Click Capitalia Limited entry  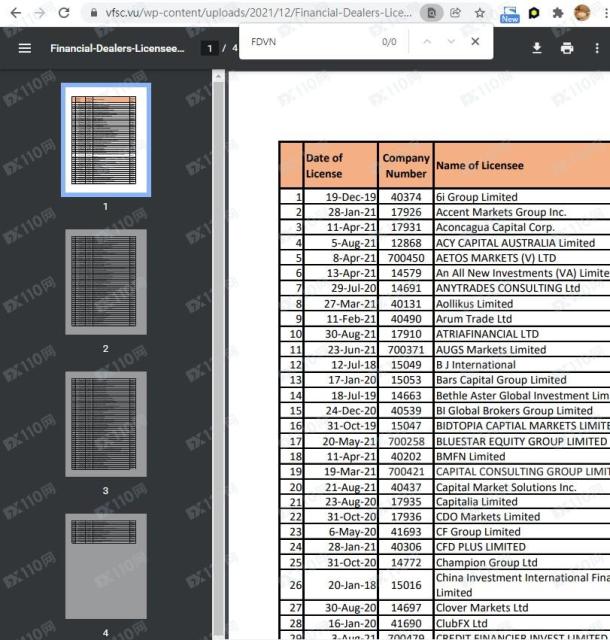pos(476,502)
